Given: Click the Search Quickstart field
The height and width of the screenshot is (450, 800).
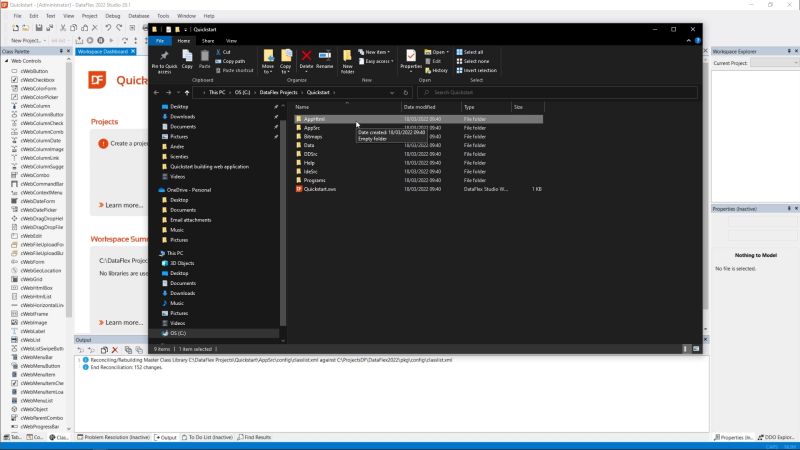Looking at the screenshot, I should tap(557, 92).
